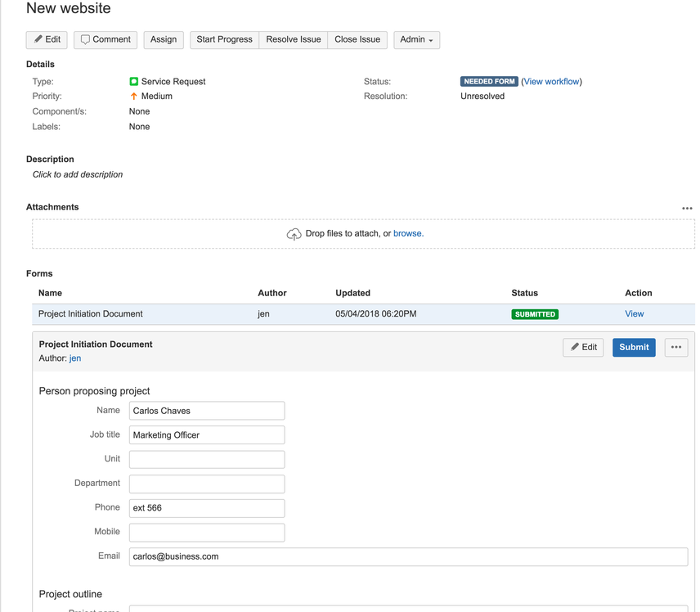Open the Attachments more options ellipsis
Image resolution: width=700 pixels, height=612 pixels.
tap(687, 208)
